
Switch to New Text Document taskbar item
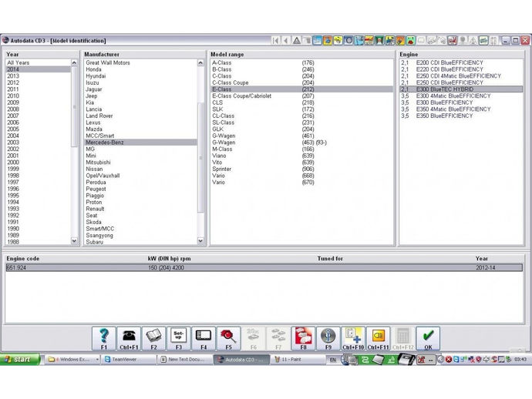tap(185, 360)
